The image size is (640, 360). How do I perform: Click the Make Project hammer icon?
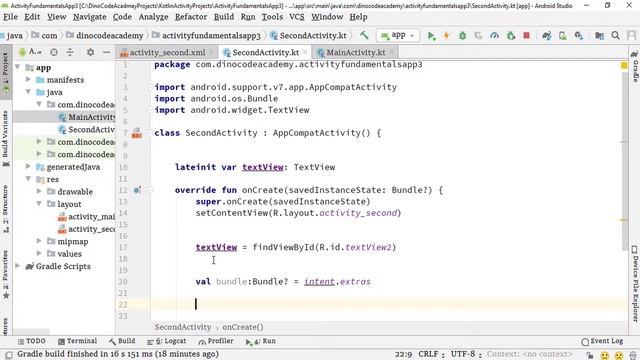[x=364, y=36]
